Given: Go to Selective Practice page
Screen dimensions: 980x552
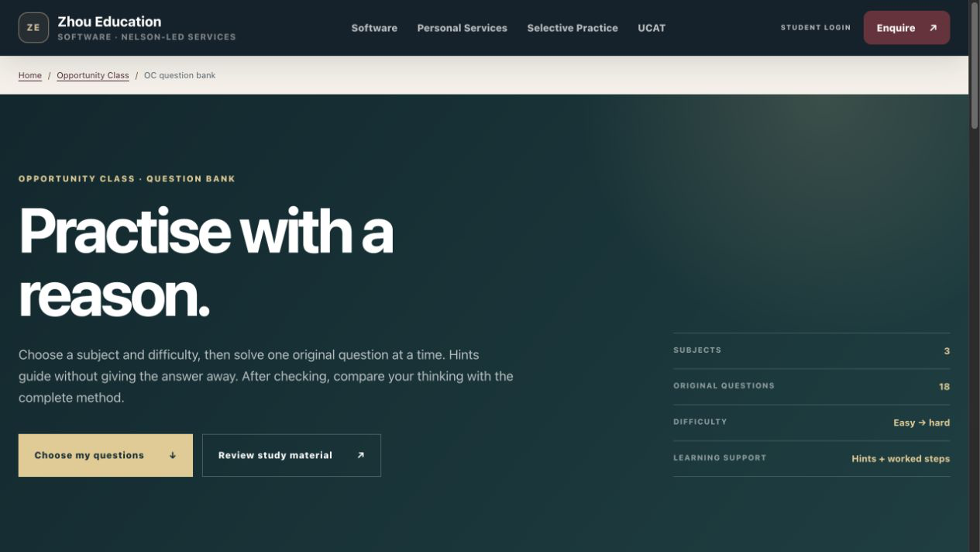Looking at the screenshot, I should [573, 28].
